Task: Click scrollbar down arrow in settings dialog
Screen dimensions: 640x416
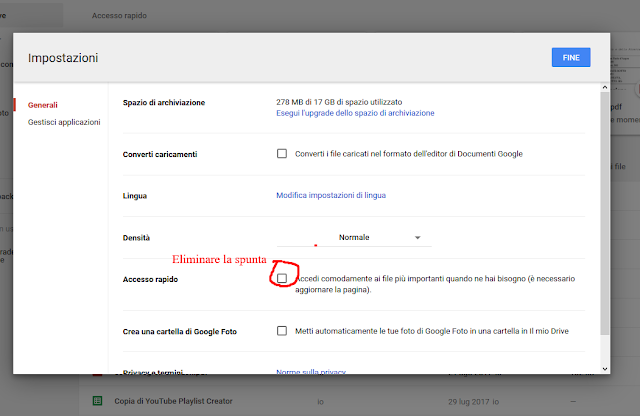Action: point(605,369)
